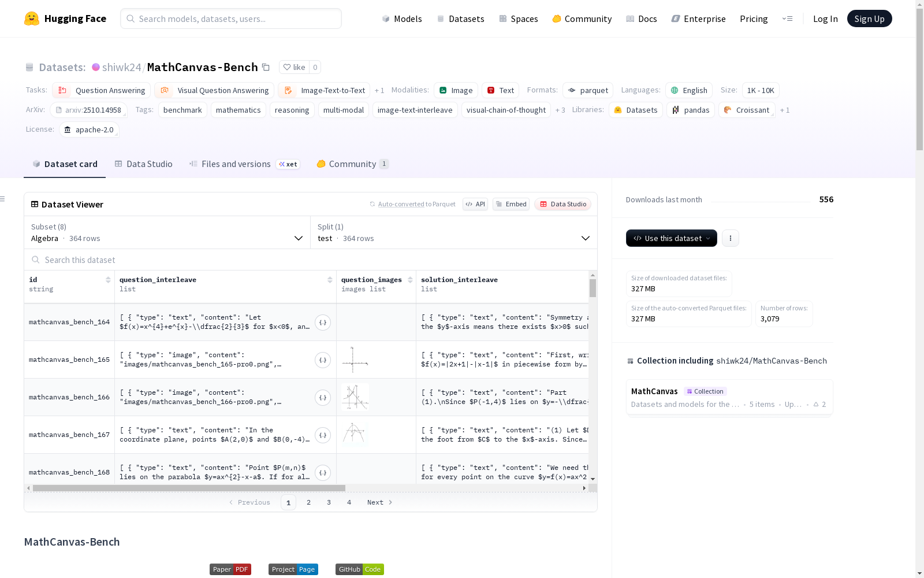The image size is (924, 578).
Task: Expand the additional tags +3 indicator
Action: click(x=560, y=110)
